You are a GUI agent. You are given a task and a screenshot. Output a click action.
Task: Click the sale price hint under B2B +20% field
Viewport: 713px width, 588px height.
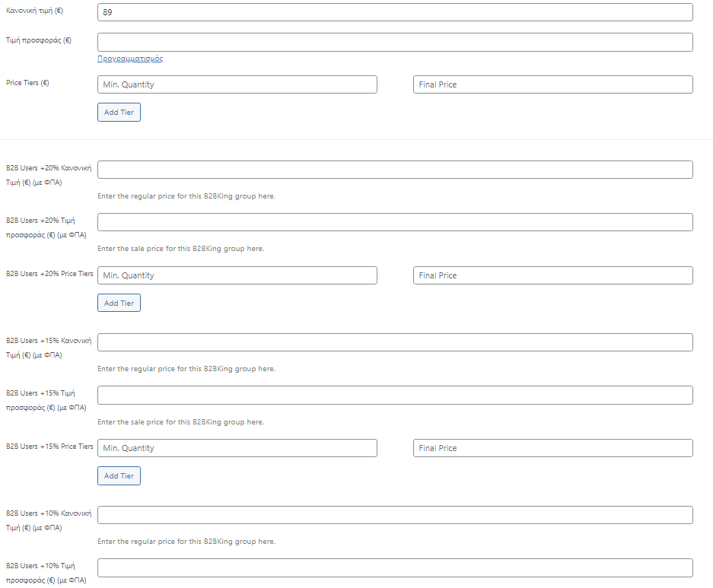pos(180,249)
